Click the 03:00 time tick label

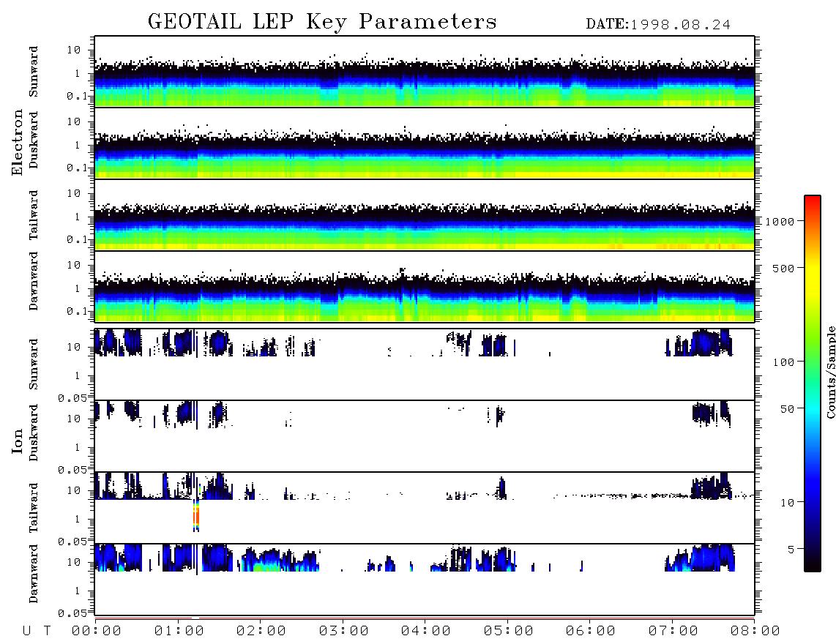pyautogui.click(x=343, y=631)
